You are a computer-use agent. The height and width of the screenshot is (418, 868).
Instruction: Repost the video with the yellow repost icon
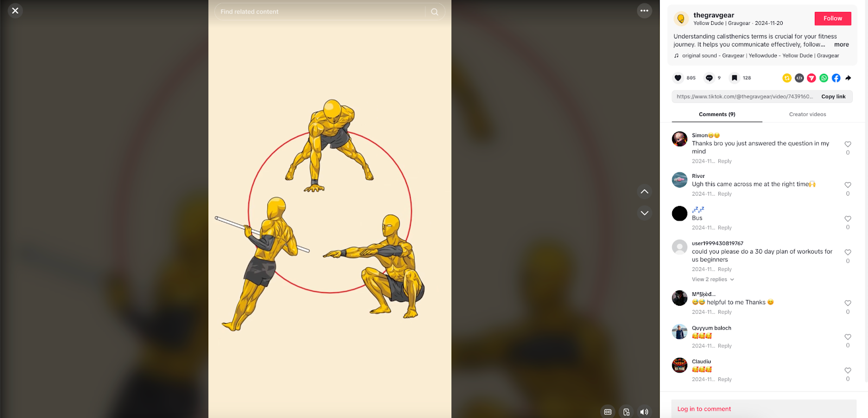tap(787, 78)
